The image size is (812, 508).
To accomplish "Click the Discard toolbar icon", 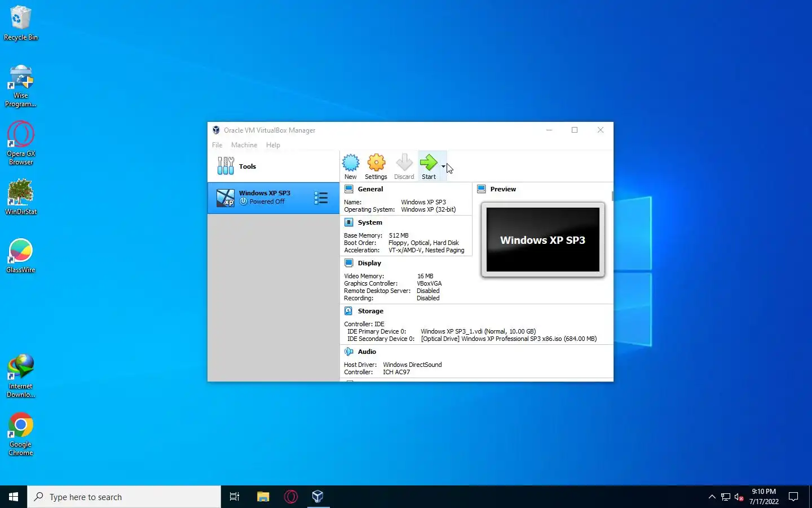I will click(404, 167).
